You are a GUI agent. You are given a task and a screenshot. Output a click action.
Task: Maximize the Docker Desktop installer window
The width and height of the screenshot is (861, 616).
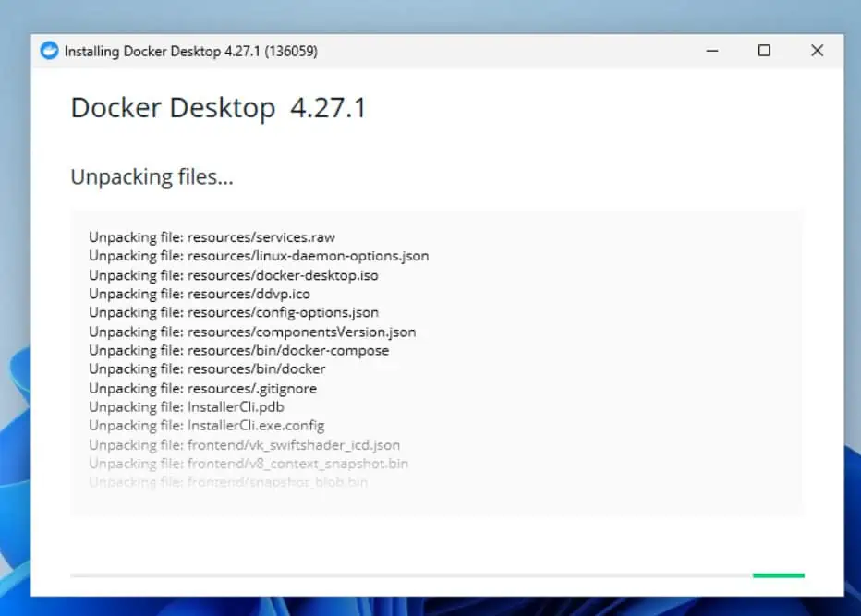764,51
